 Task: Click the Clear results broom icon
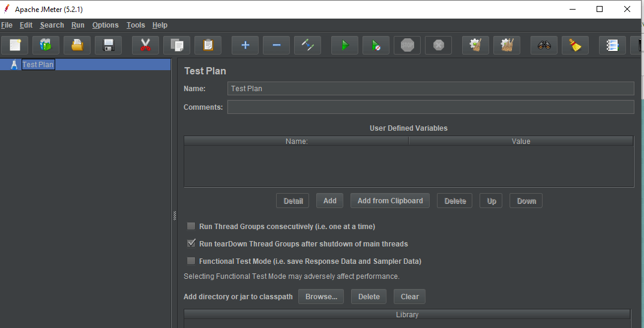point(475,45)
